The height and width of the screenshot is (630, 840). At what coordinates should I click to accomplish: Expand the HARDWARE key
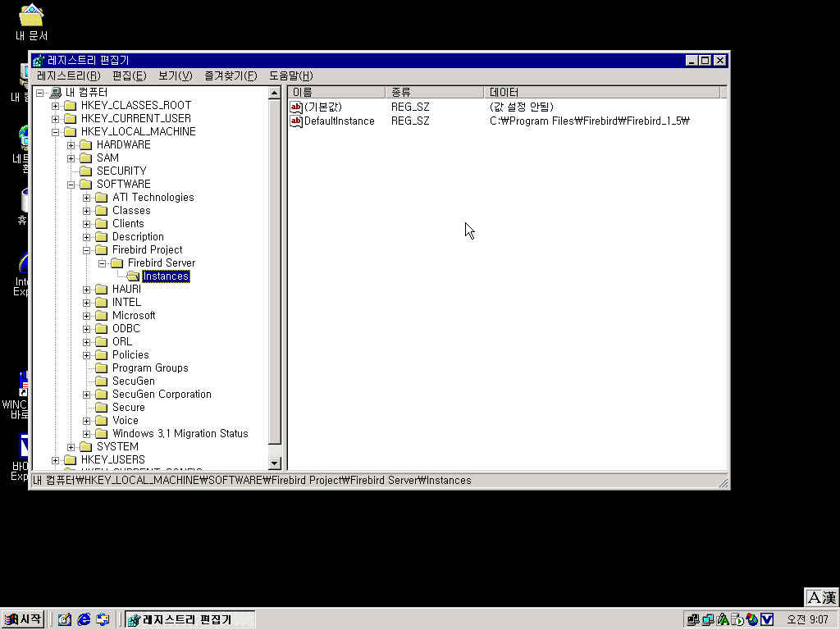[x=71, y=145]
